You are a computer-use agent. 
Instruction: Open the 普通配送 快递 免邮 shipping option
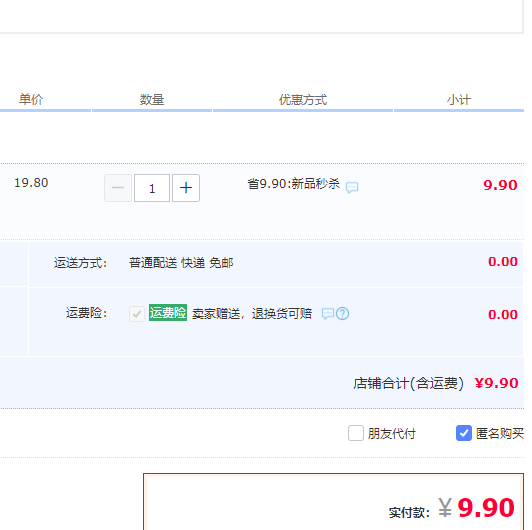(x=181, y=263)
